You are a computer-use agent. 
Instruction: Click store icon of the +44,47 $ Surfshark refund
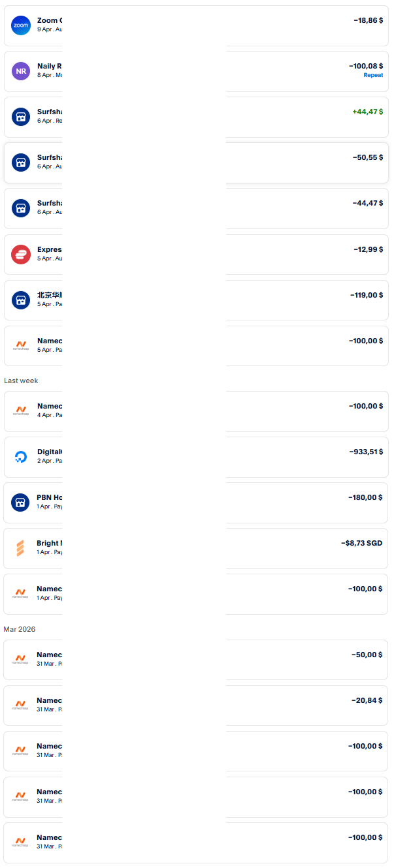pyautogui.click(x=21, y=117)
